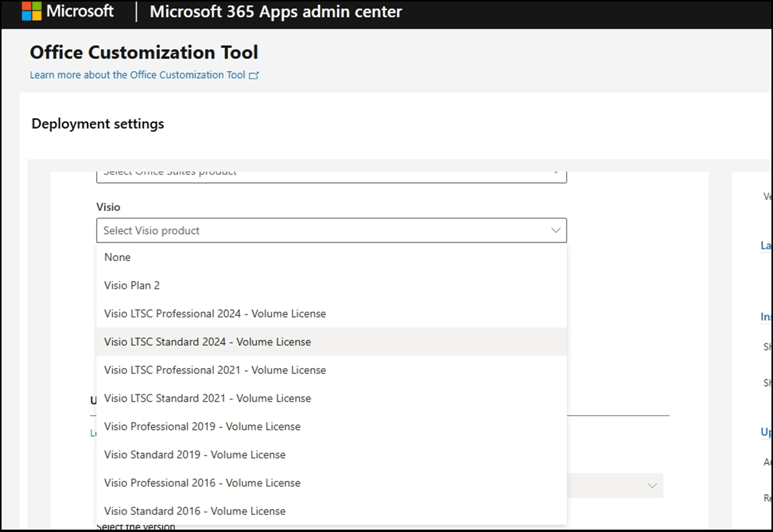Viewport: 773px width, 532px height.
Task: Click the Deployment settings heading
Action: 98,124
